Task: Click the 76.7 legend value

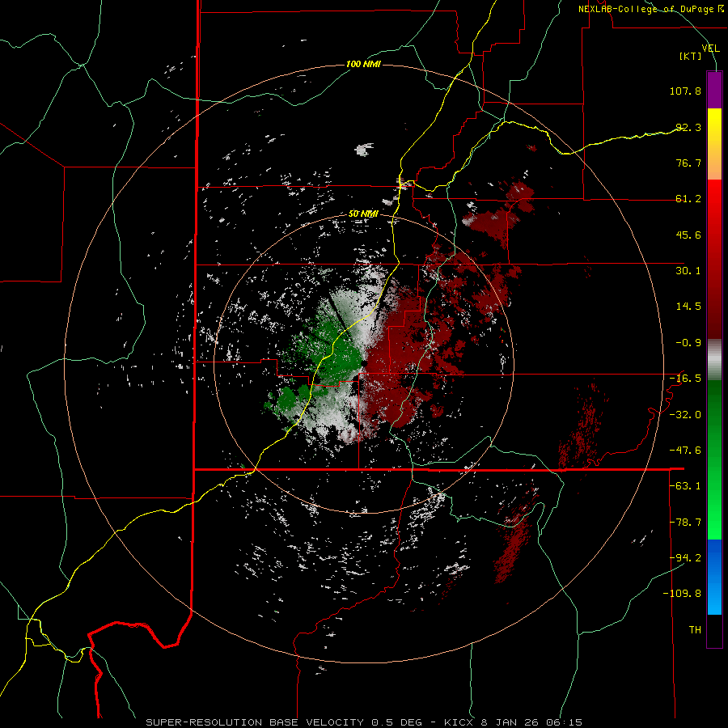Action: [688, 163]
